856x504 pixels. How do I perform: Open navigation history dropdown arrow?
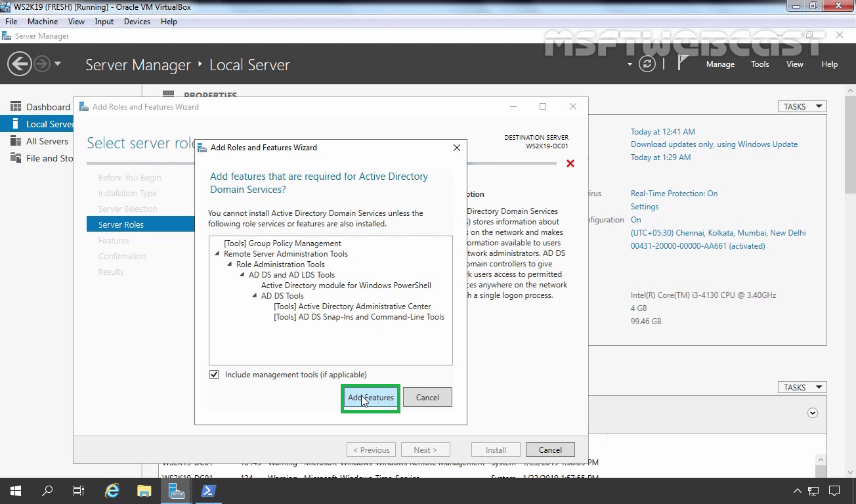point(58,64)
